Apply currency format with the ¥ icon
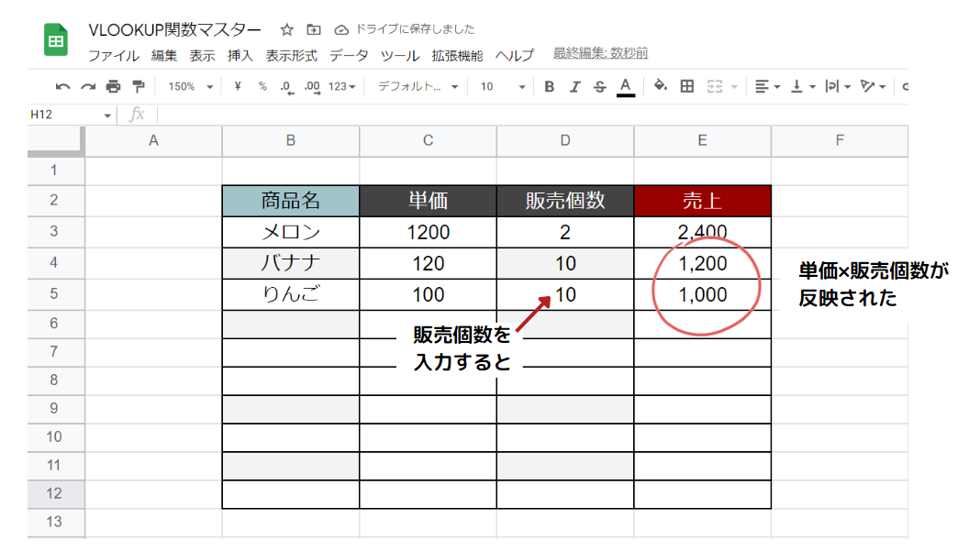 point(236,86)
